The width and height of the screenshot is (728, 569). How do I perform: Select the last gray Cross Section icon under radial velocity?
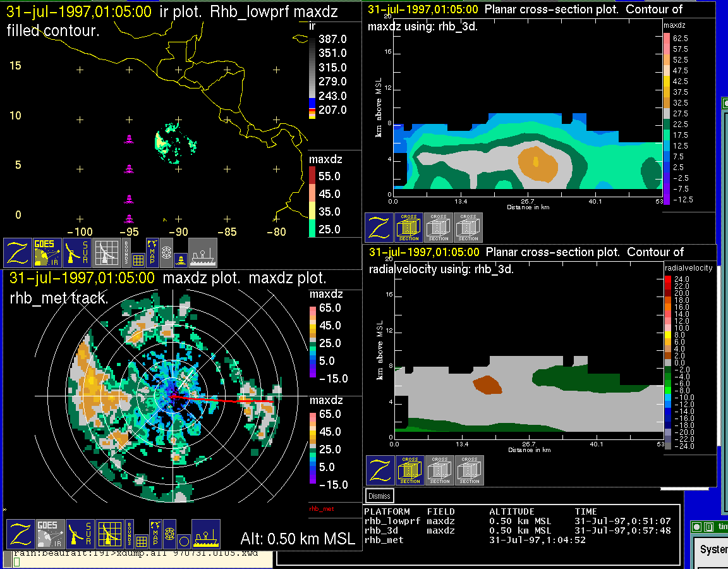click(x=470, y=470)
